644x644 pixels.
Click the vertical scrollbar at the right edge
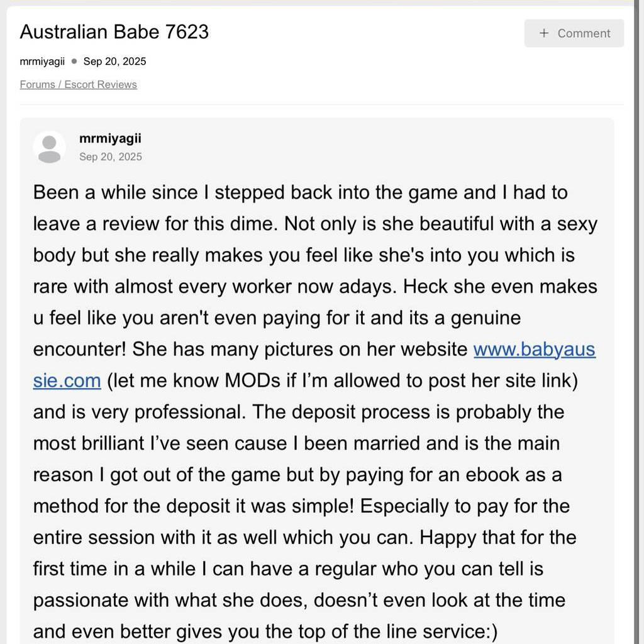[636, 314]
